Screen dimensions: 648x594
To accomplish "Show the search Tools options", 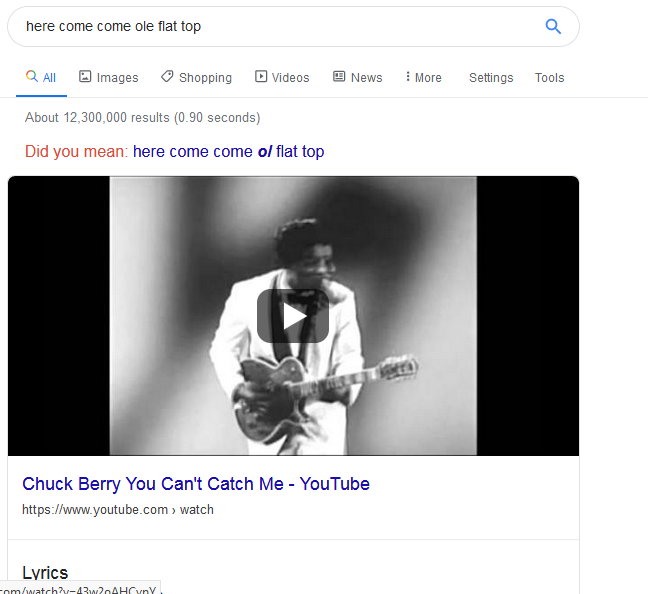I will 549,77.
